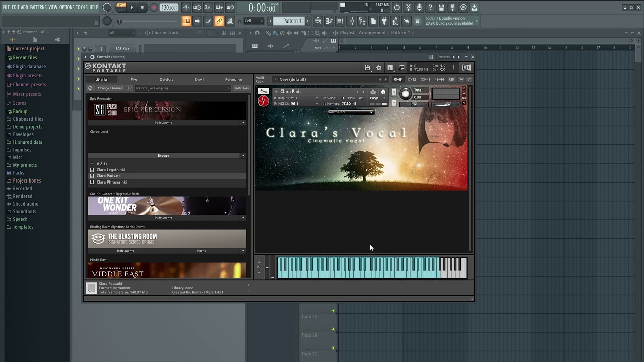The width and height of the screenshot is (644, 362).
Task: Click the question mark help icon in top bar
Action: [x=430, y=7]
